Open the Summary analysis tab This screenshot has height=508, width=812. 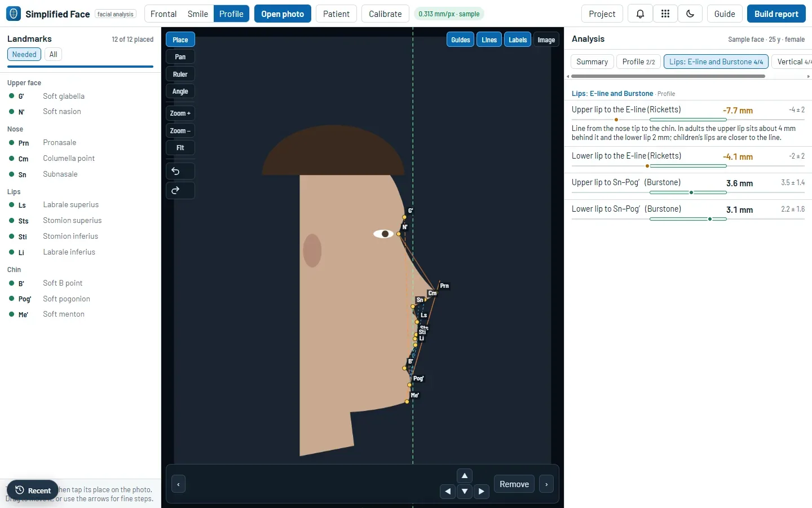pos(592,62)
